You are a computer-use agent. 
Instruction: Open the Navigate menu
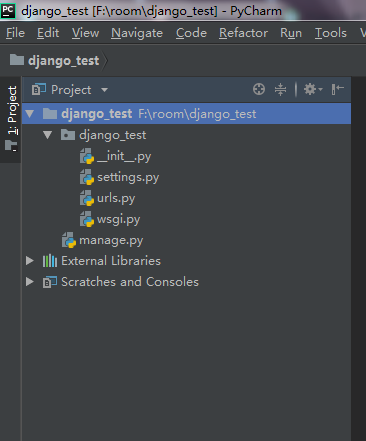tap(137, 33)
